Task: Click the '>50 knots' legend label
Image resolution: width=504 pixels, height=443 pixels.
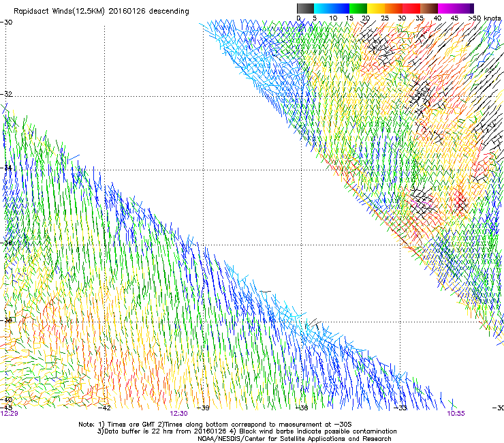Action: click(x=484, y=18)
